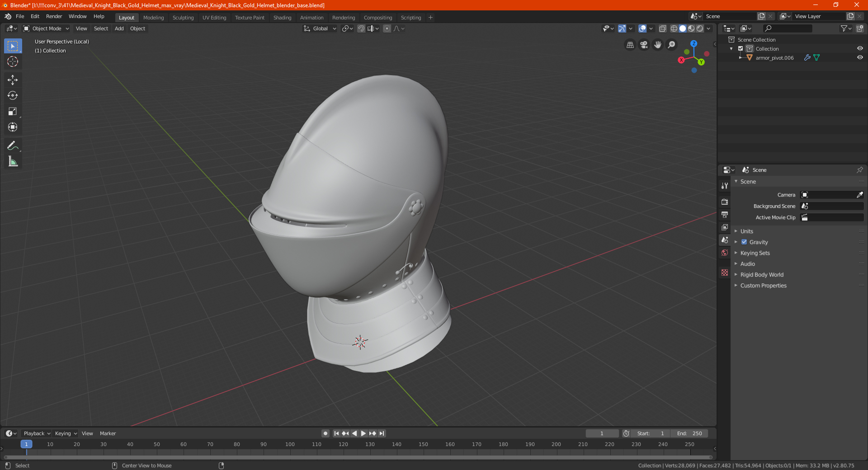Screen dimensions: 868x470
Task: Click the camera eyedropper icon
Action: pos(859,195)
